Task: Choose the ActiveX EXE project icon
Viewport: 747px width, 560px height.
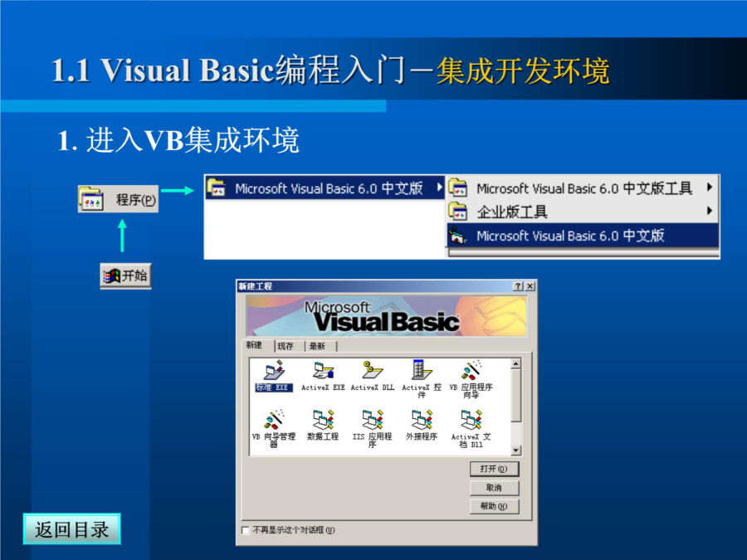Action: tap(323, 370)
